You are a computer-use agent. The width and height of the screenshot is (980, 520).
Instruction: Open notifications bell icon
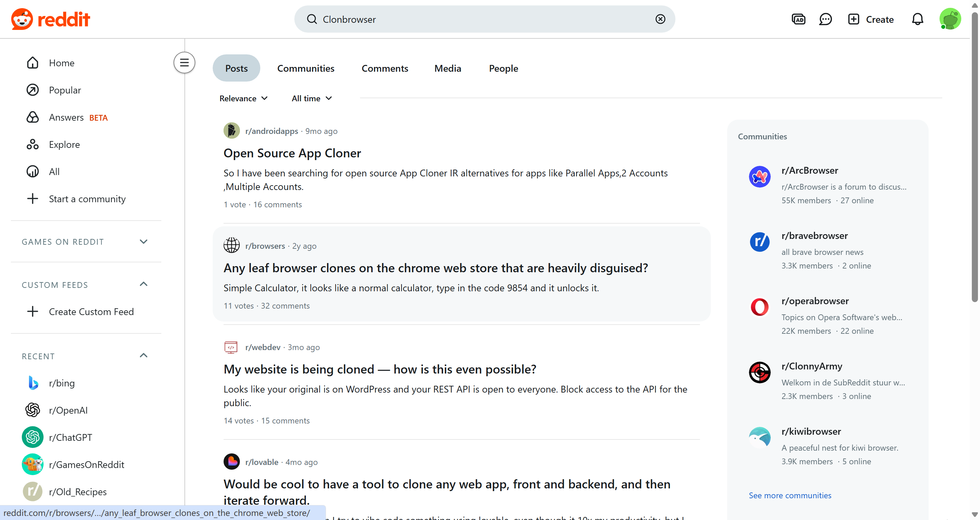pyautogui.click(x=917, y=19)
